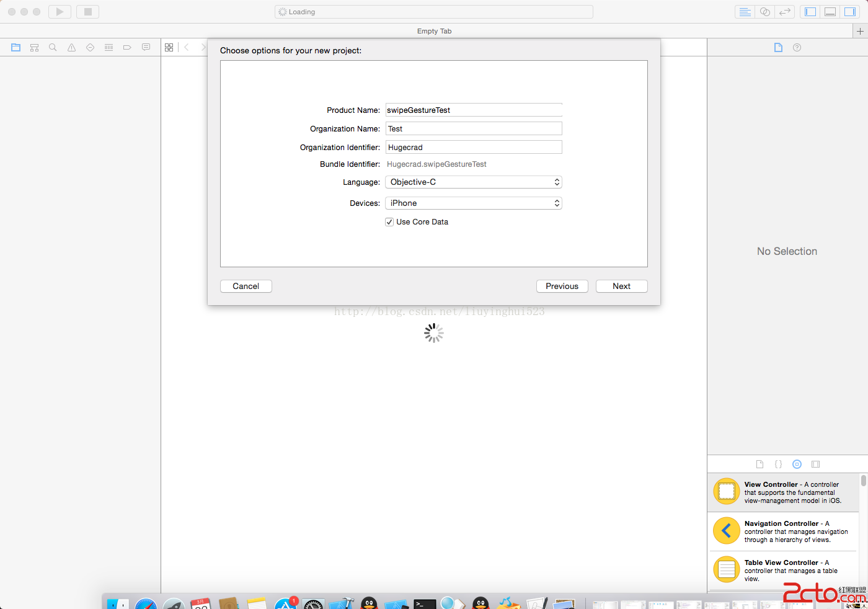The width and height of the screenshot is (868, 609).
Task: Click the Organization Identifier field
Action: point(474,147)
